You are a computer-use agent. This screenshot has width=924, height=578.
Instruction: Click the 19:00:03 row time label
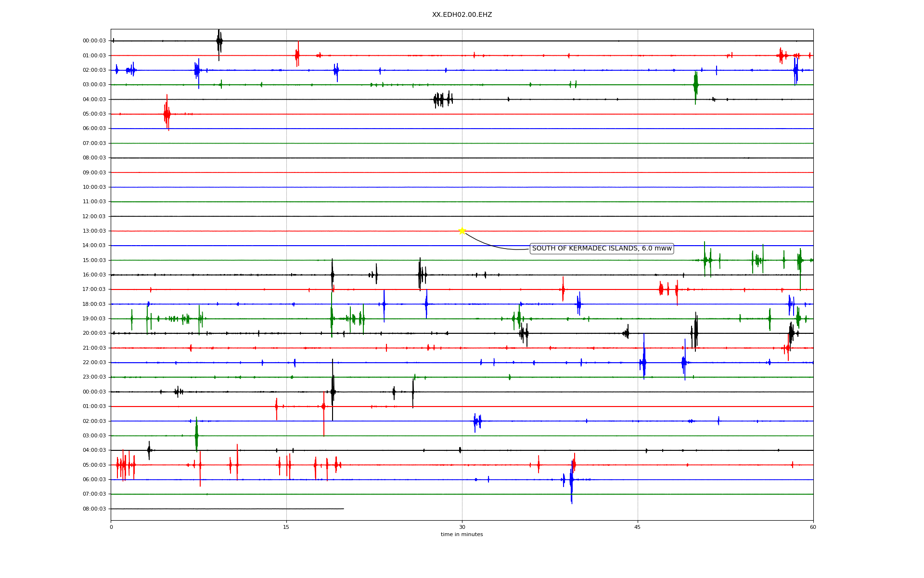pos(94,319)
